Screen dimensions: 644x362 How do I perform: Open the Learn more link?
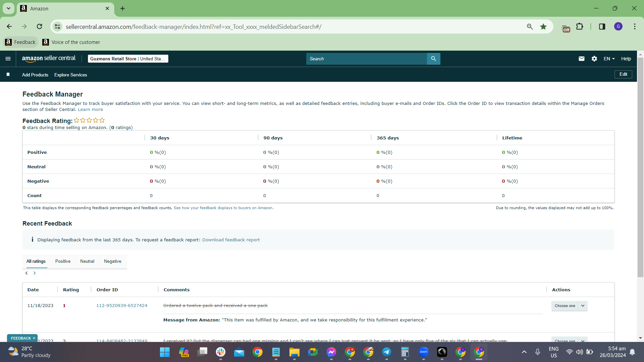[91, 110]
